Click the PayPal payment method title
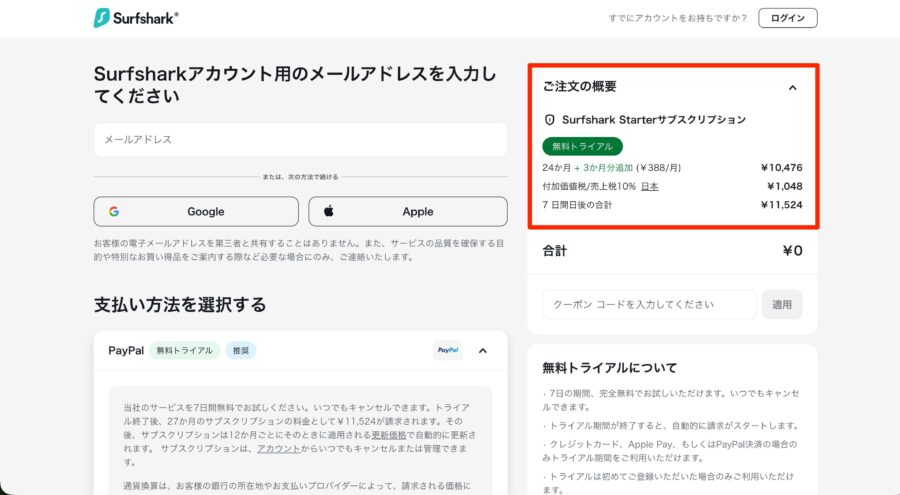Screen dimensions: 900x495 point(126,350)
